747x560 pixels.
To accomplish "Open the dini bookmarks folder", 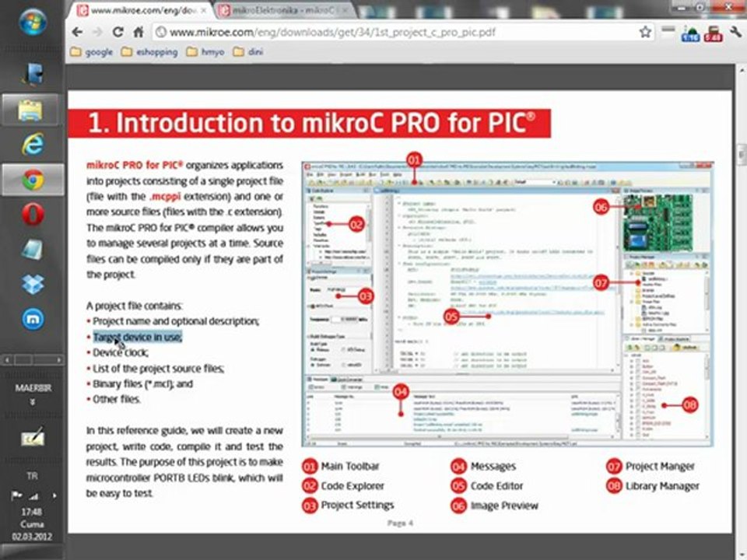I will point(247,52).
